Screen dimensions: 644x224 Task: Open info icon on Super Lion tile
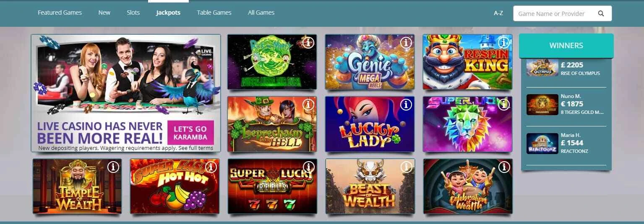click(x=503, y=105)
